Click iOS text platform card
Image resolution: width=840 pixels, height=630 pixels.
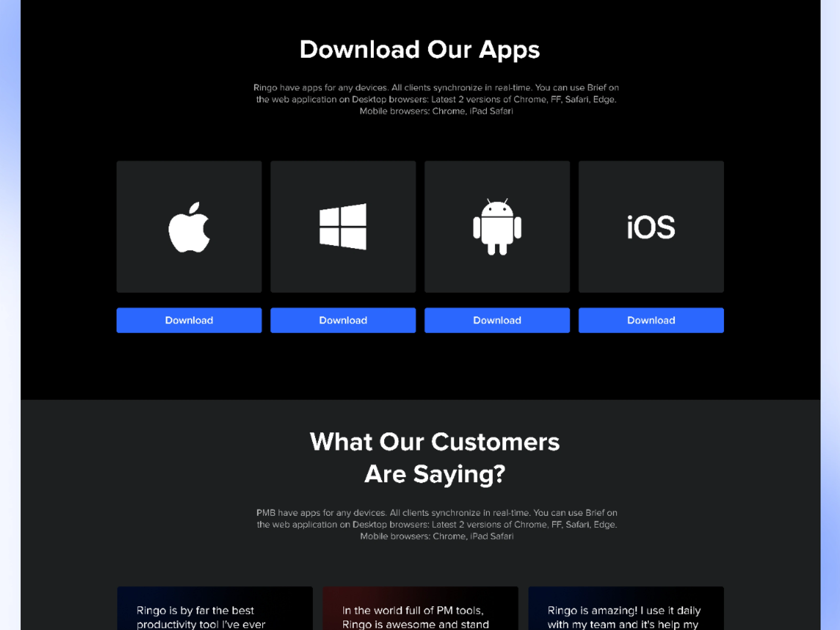[651, 228]
